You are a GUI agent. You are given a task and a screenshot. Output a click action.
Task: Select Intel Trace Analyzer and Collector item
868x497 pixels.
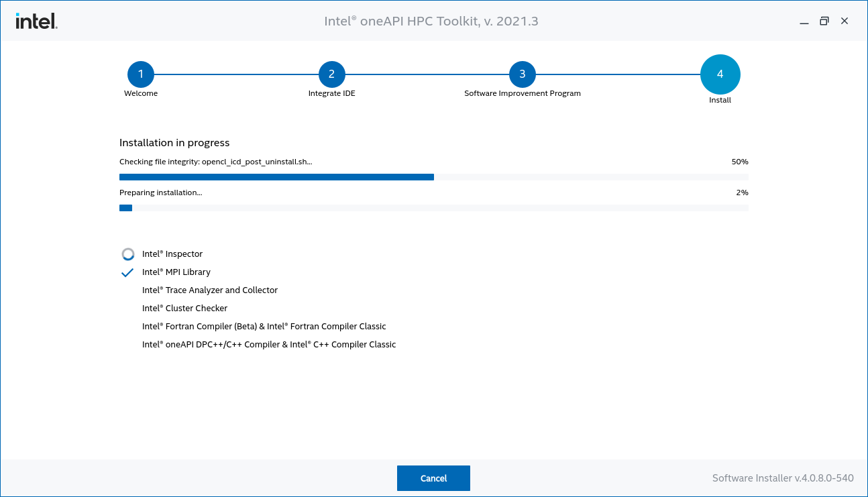pos(209,290)
